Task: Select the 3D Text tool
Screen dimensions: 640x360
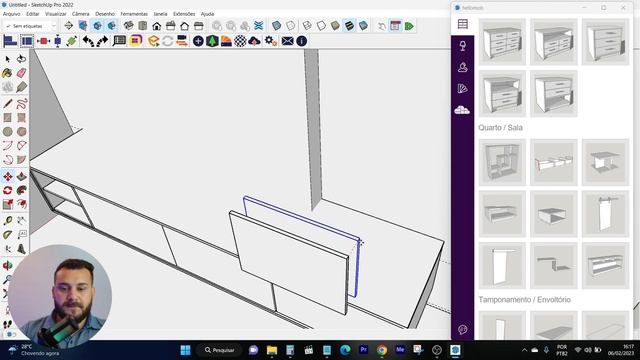Action: tap(22, 249)
